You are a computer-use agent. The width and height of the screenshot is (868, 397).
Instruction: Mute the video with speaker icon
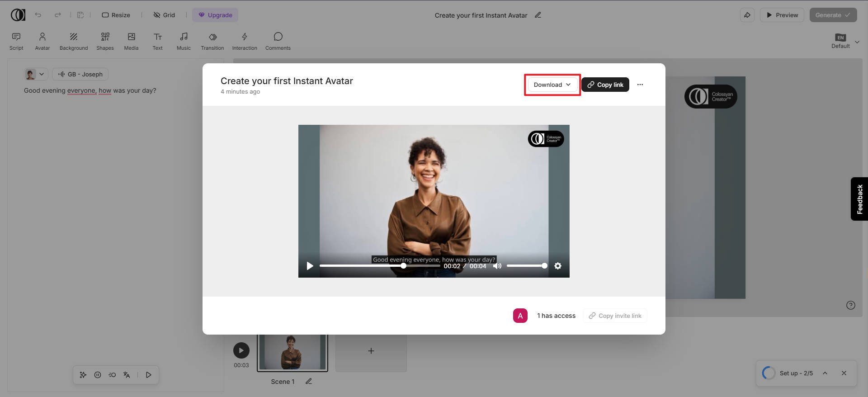click(497, 266)
